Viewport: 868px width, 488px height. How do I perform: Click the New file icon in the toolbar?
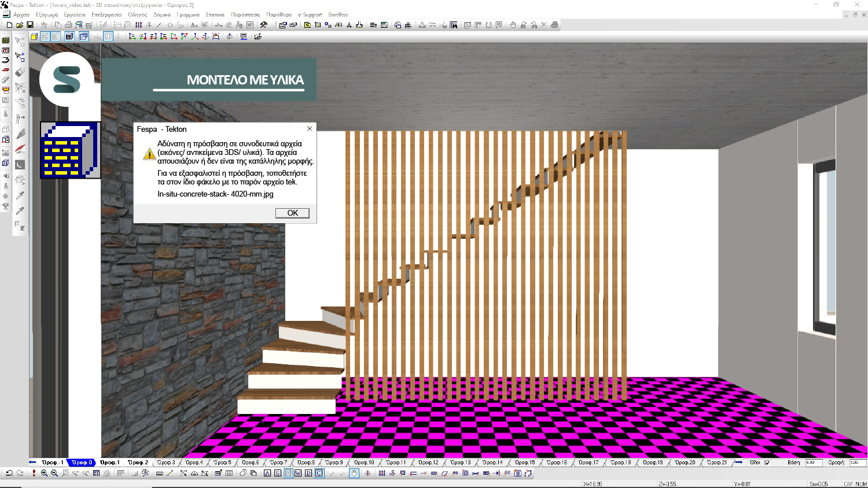9,25
